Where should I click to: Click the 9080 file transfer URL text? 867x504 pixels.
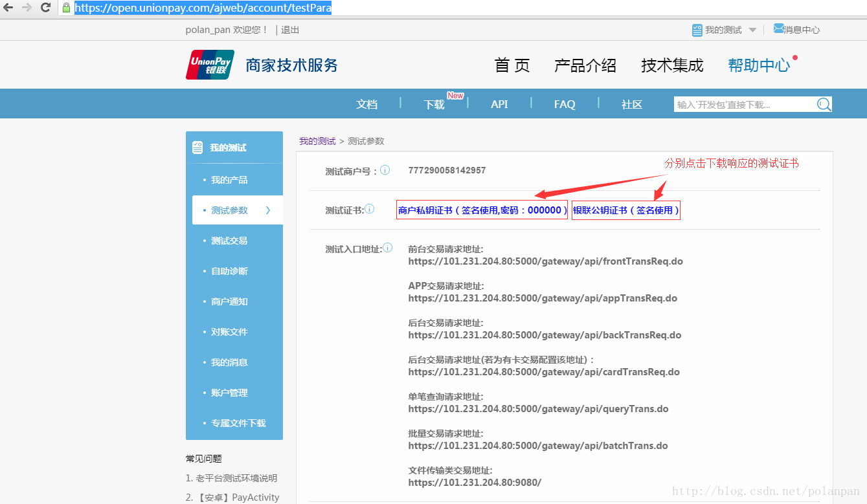click(x=475, y=483)
